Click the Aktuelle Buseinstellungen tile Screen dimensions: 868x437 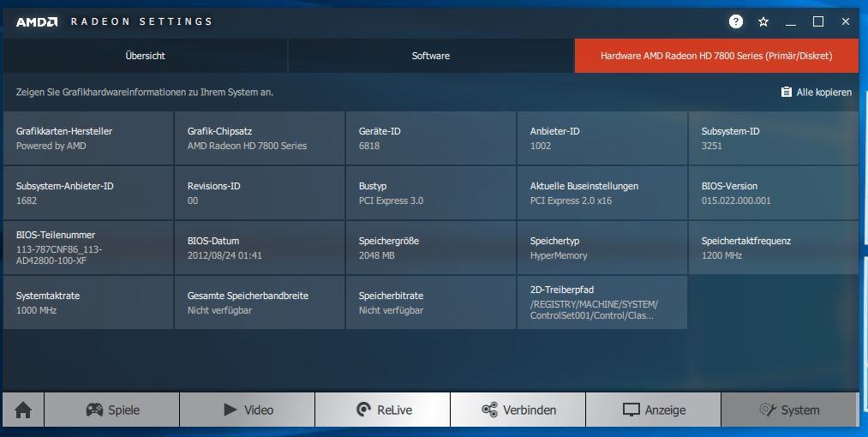pyautogui.click(x=602, y=193)
